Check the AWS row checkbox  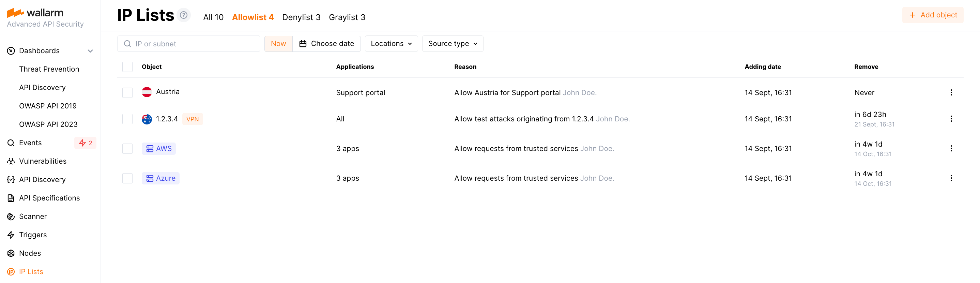(x=127, y=149)
